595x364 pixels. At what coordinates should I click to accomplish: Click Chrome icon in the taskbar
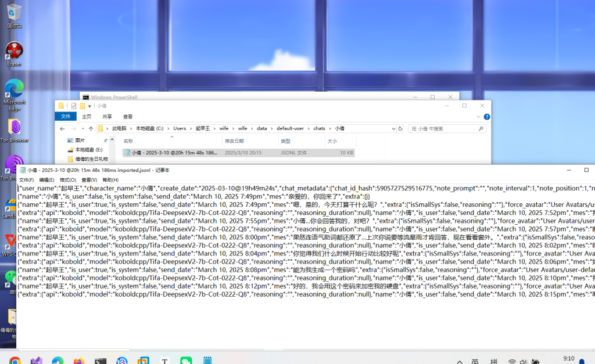(x=15, y=360)
